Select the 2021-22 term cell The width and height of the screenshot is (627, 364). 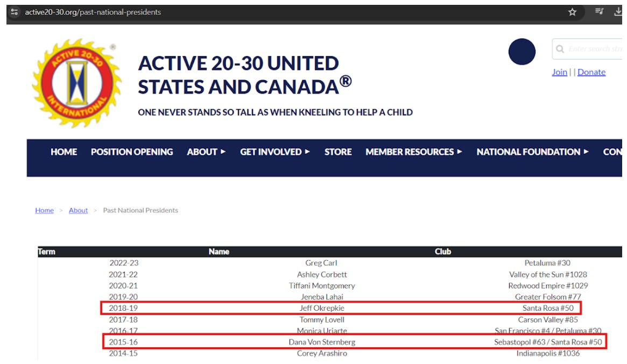(123, 275)
